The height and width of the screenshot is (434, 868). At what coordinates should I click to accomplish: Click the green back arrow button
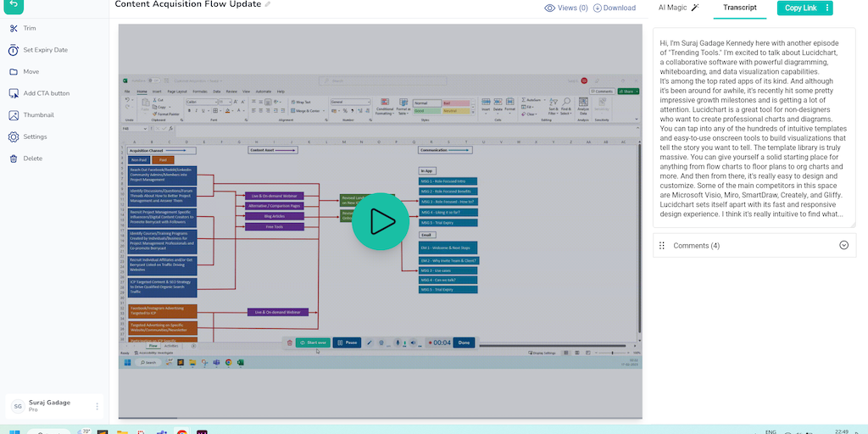14,4
